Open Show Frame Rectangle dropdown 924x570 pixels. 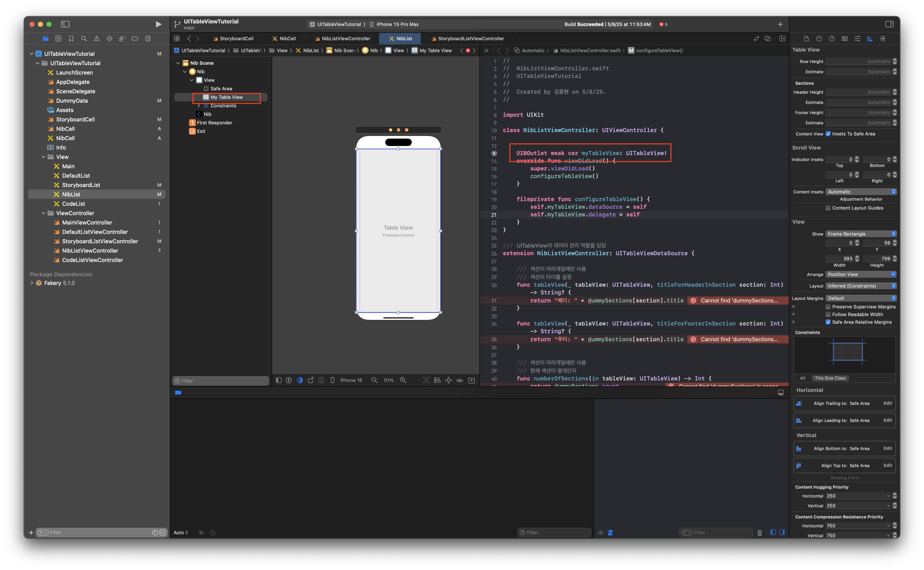point(861,234)
